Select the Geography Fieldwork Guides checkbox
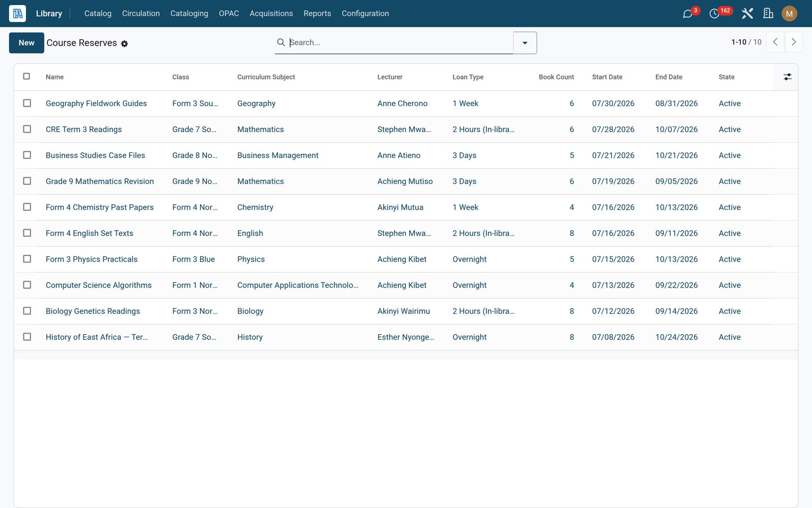The width and height of the screenshot is (812, 508). pyautogui.click(x=27, y=103)
